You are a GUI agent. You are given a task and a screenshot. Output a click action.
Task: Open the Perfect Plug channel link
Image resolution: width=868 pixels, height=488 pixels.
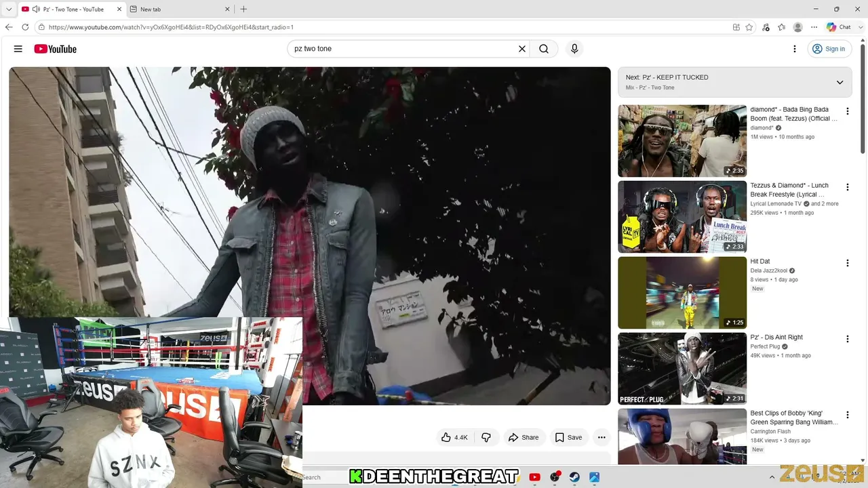click(x=765, y=346)
